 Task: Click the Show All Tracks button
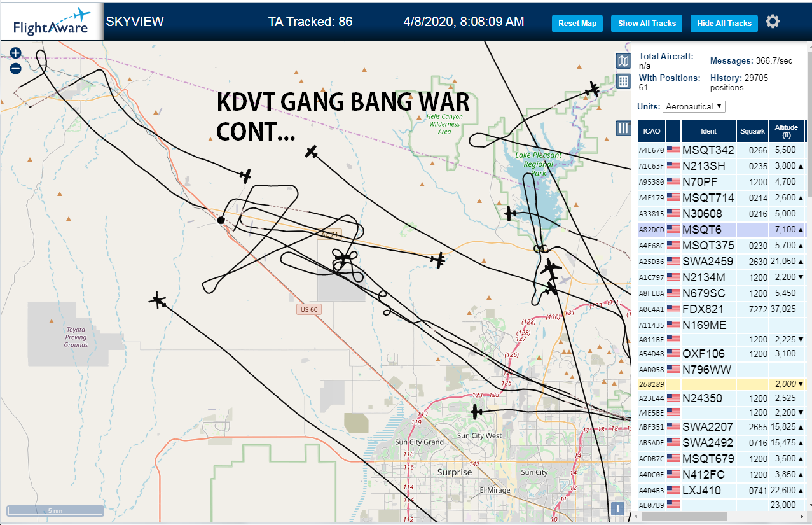pyautogui.click(x=647, y=24)
